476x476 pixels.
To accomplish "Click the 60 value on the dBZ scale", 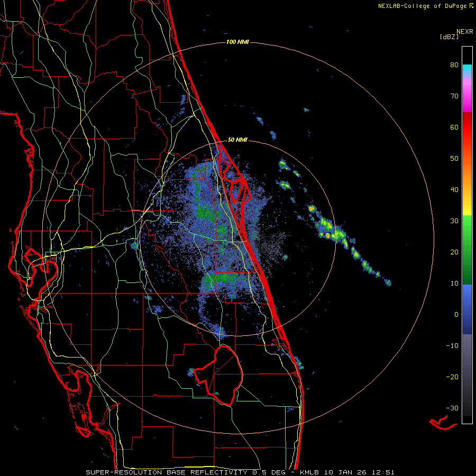I will coord(454,127).
